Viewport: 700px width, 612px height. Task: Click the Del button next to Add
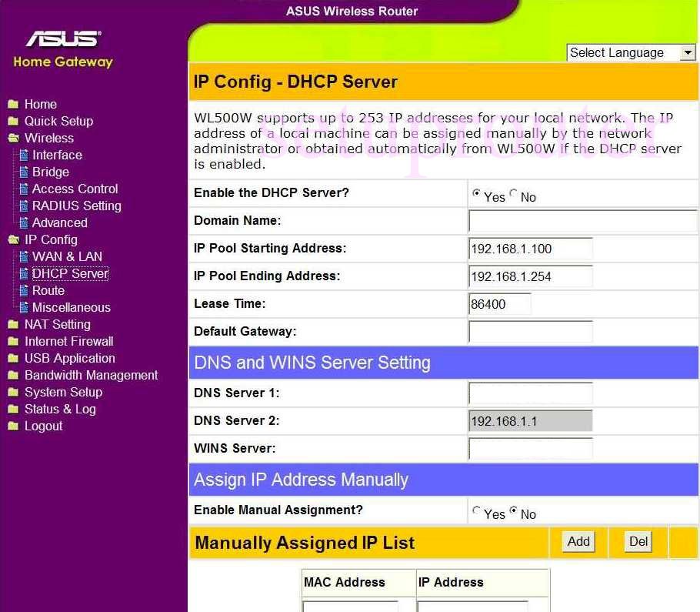tap(637, 541)
